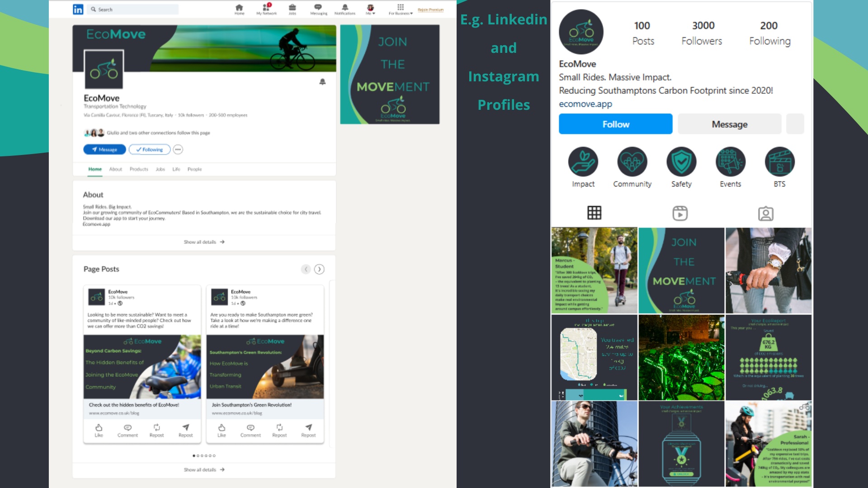This screenshot has height=488, width=868.
Task: Like the Hidden Benefits post
Action: pyautogui.click(x=99, y=431)
